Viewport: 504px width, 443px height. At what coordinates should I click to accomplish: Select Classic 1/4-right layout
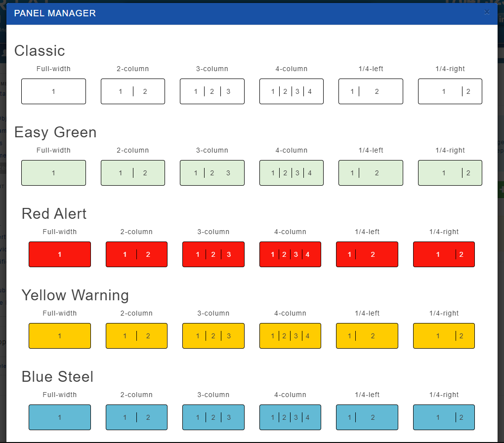click(x=450, y=91)
